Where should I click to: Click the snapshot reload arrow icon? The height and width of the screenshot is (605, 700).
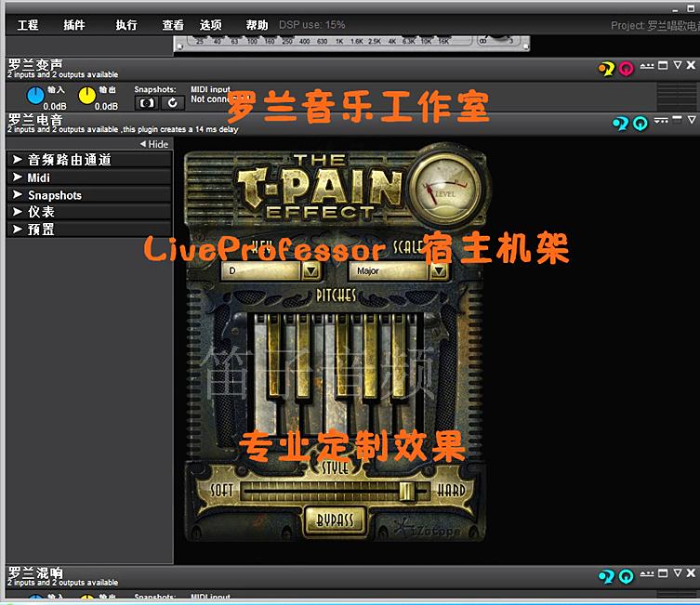click(173, 103)
